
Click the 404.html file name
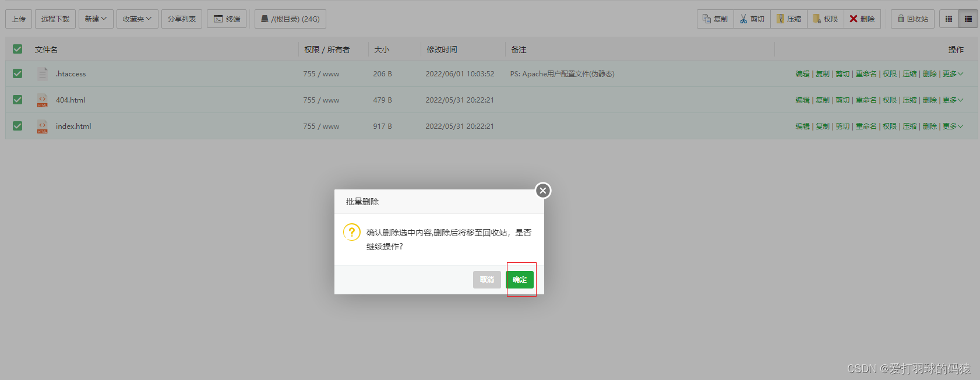click(x=70, y=100)
